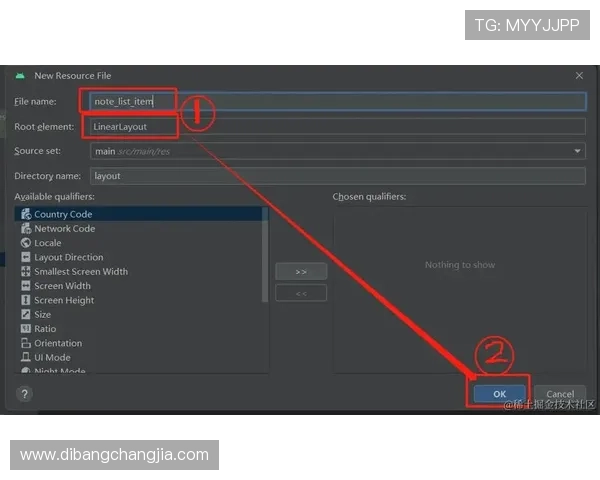Select the Ratio qualifier list item
The image size is (600, 480).
click(45, 329)
